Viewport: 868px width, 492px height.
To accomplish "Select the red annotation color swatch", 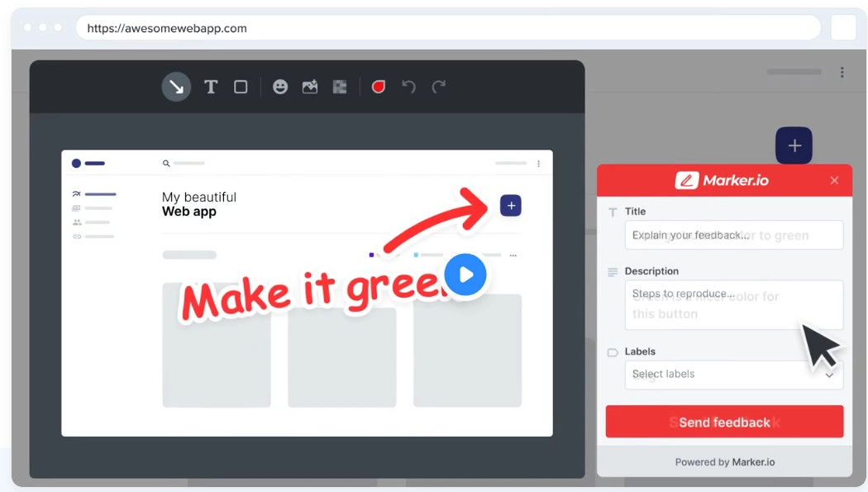I will pos(379,86).
